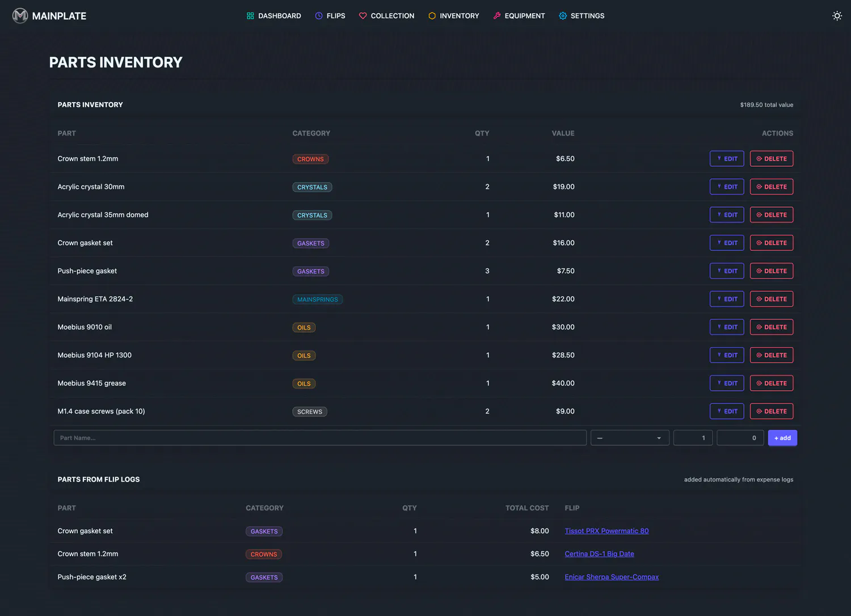The width and height of the screenshot is (851, 616).
Task: Open the Dashboard nav item
Action: (274, 16)
